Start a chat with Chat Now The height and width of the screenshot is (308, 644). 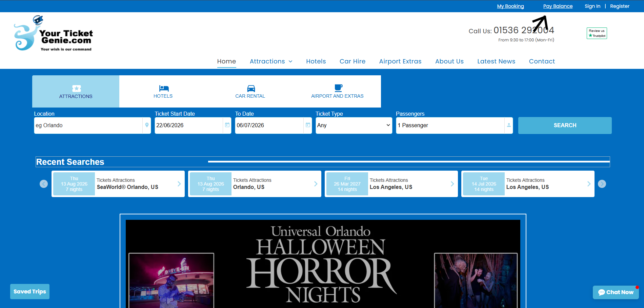[616, 292]
